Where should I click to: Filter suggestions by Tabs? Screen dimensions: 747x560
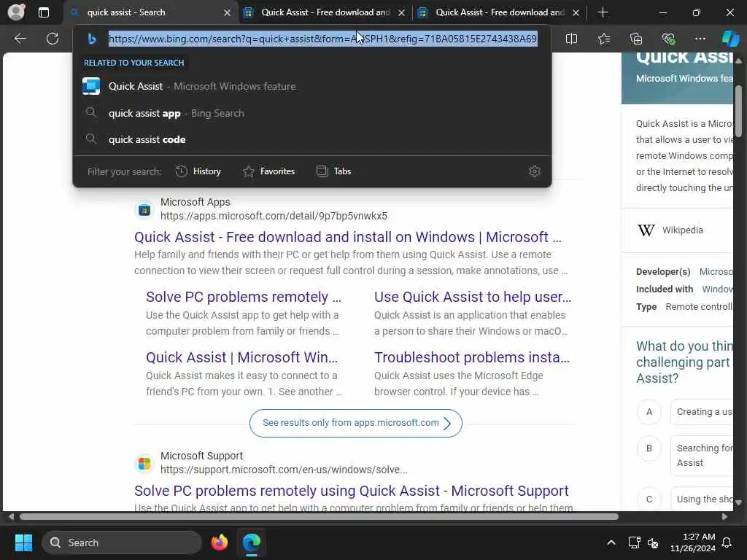[x=333, y=171]
